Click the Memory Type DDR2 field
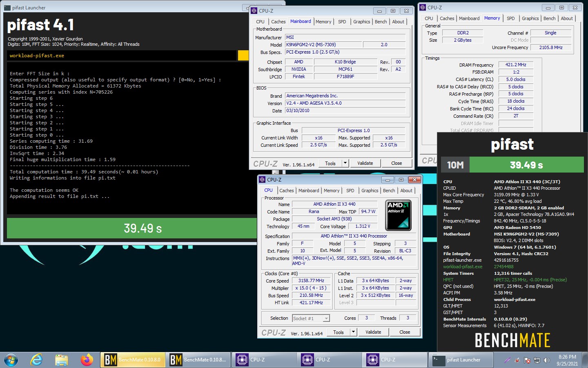 pos(463,33)
